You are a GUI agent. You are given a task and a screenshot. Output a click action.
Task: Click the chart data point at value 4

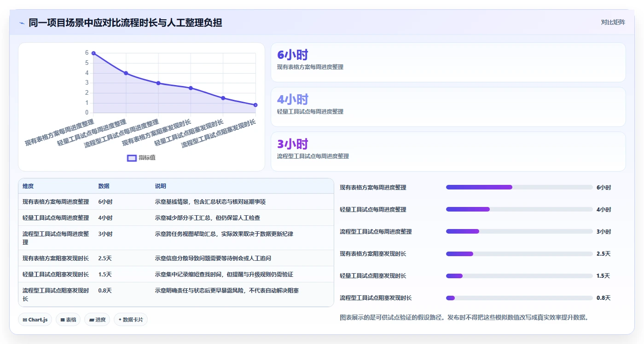126,73
